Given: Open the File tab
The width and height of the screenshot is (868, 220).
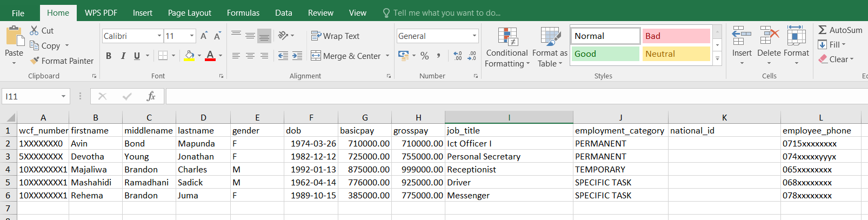Looking at the screenshot, I should tap(18, 13).
